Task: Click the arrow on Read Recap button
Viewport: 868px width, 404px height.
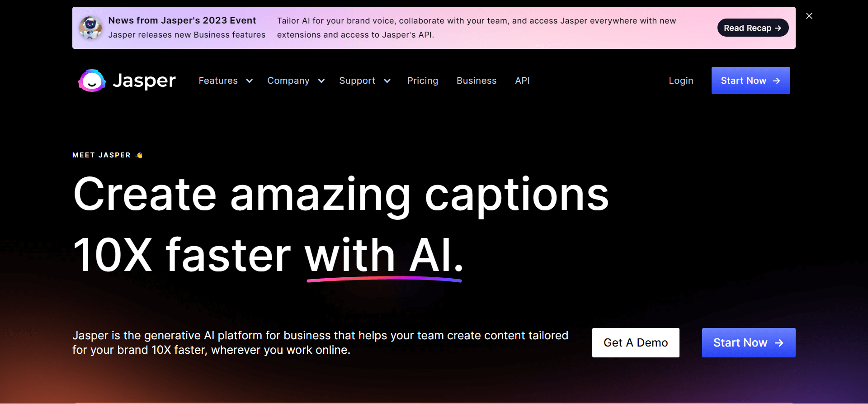Action: tap(778, 28)
